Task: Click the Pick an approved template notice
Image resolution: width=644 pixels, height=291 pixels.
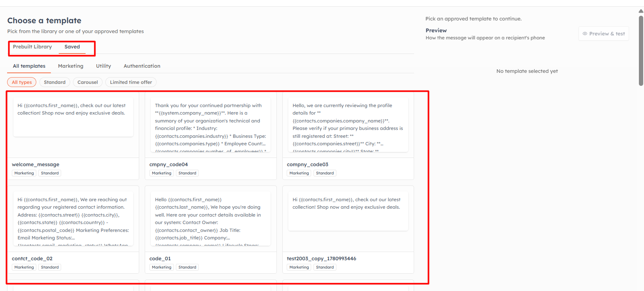Action: (x=473, y=19)
